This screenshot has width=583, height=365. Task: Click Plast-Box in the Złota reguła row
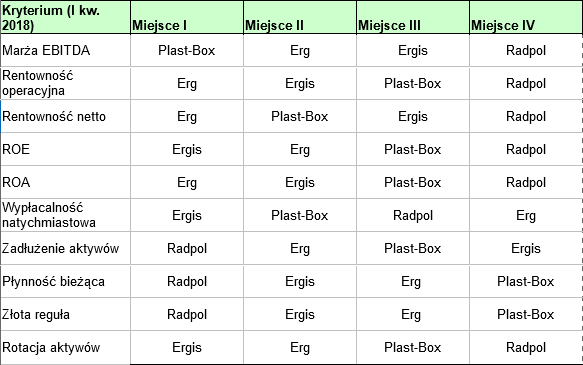(526, 314)
